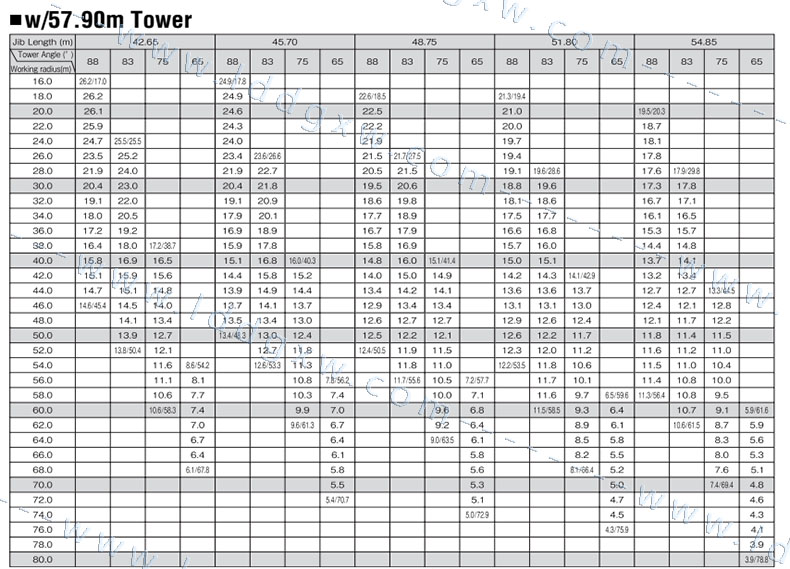Click cell value 17.9/29.8

[686, 171]
